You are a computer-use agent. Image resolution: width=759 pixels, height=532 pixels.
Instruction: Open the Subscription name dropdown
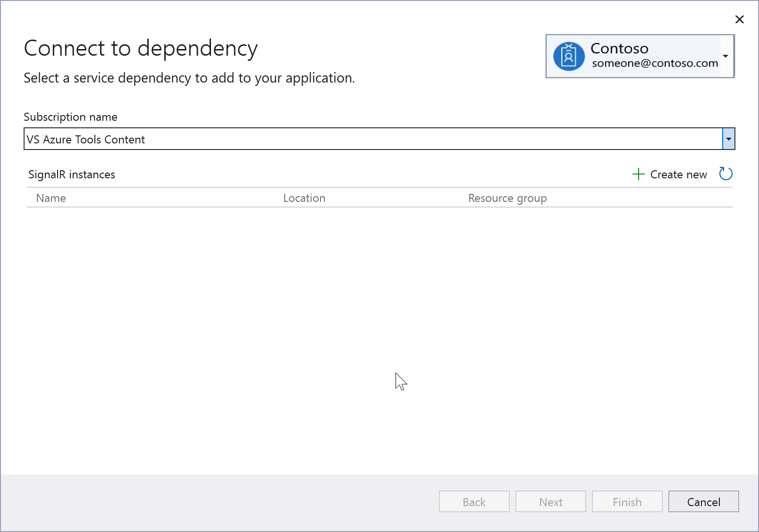728,139
